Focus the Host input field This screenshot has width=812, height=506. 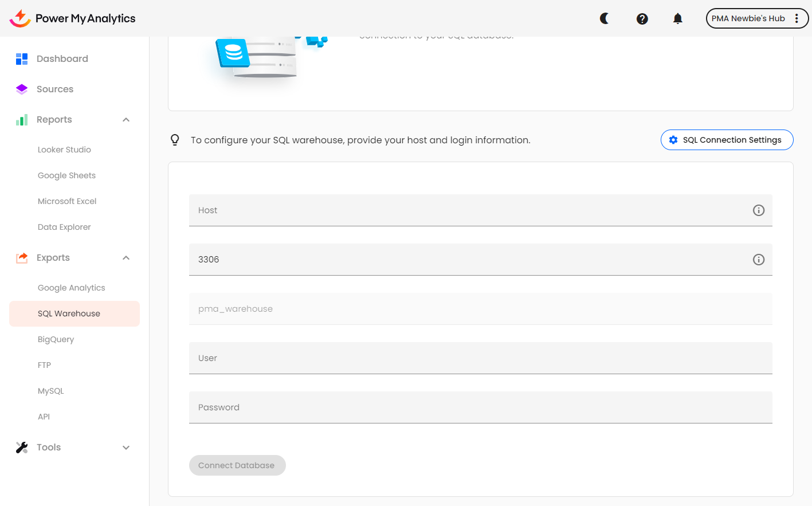[470, 210]
